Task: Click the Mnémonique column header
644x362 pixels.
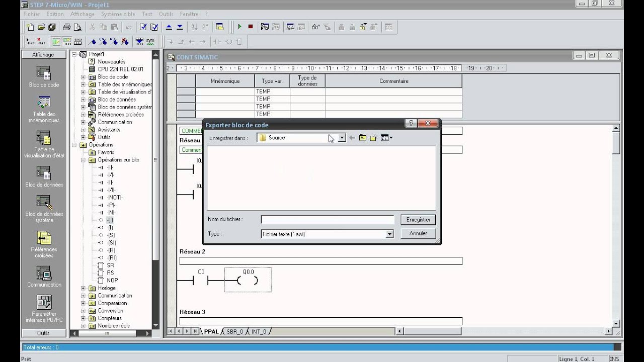Action: [x=225, y=81]
